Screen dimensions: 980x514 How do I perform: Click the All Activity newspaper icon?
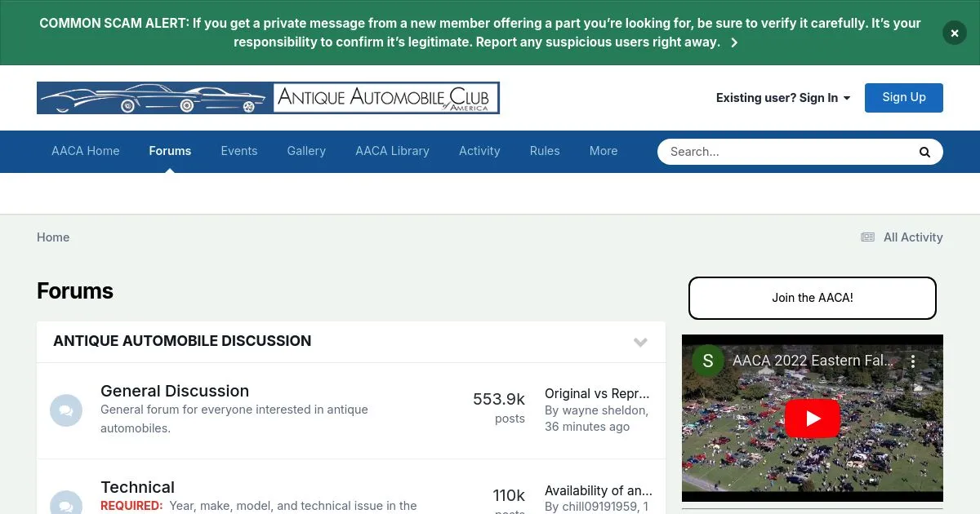pos(867,237)
